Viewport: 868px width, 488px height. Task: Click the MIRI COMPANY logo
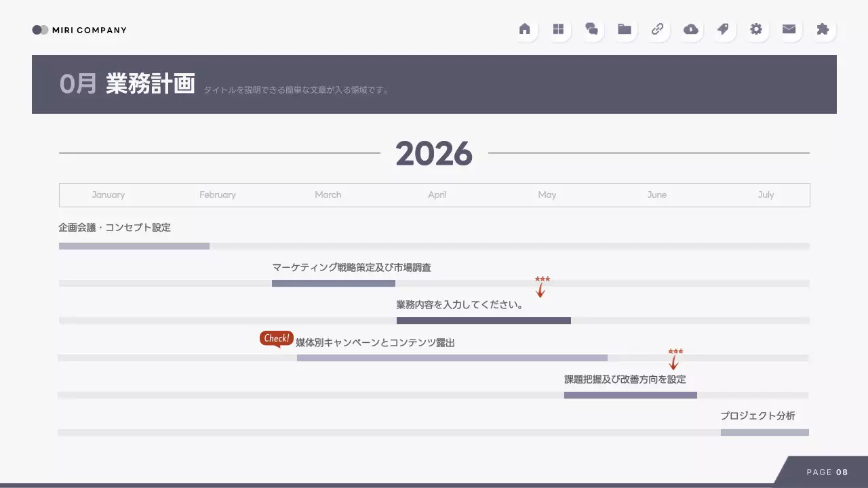click(x=79, y=30)
